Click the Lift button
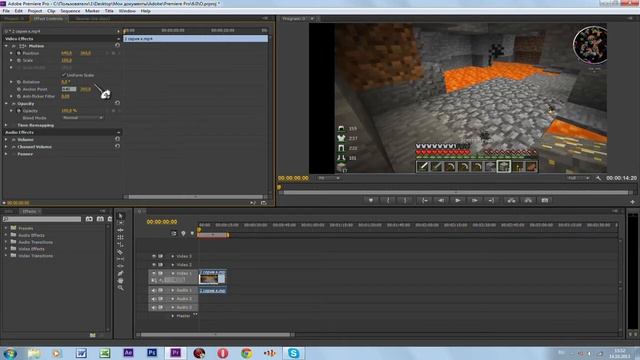The image size is (640, 360). pyautogui.click(x=511, y=200)
